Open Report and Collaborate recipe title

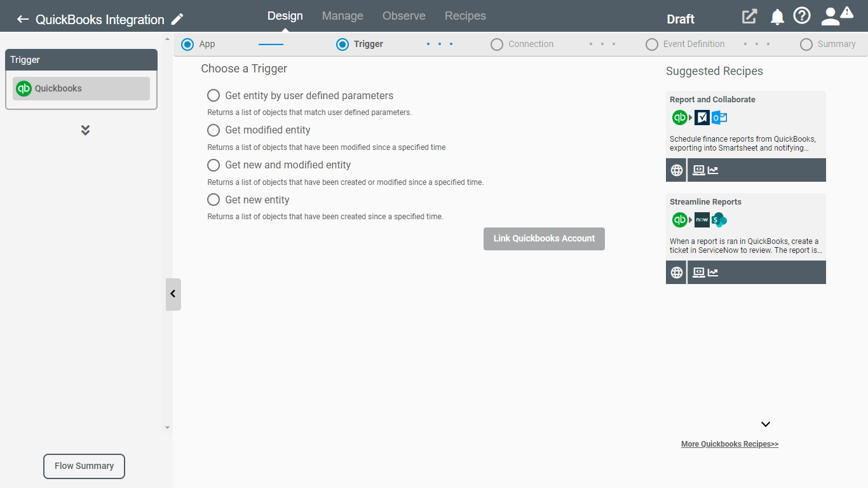[x=712, y=100]
